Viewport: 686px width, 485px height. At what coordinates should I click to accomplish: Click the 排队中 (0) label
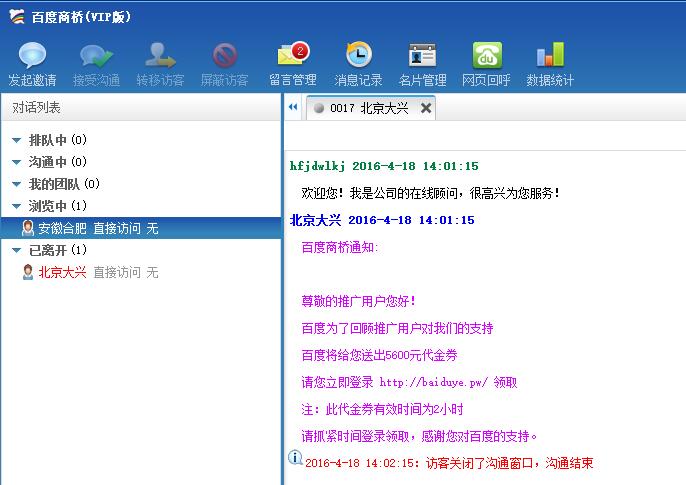58,140
